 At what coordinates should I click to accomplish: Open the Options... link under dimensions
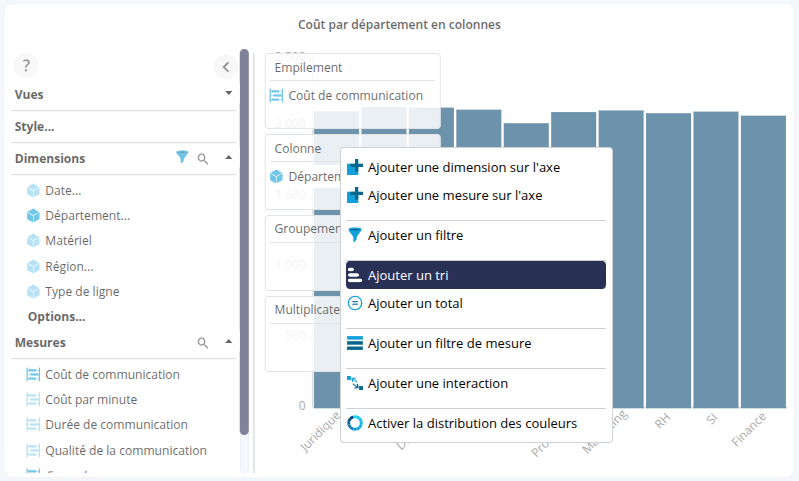click(x=56, y=316)
